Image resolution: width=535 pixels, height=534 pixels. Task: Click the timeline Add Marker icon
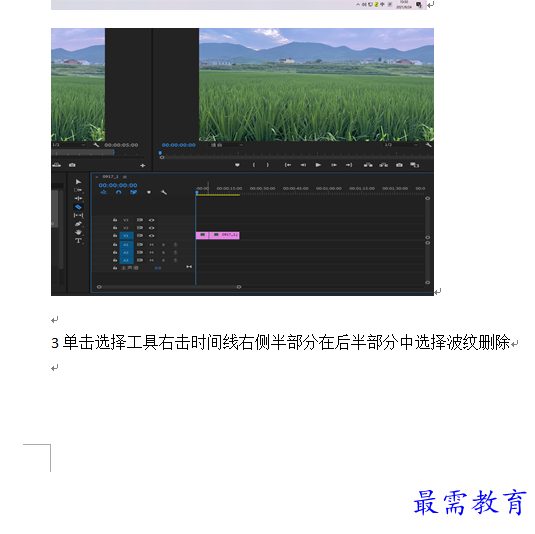tap(149, 192)
